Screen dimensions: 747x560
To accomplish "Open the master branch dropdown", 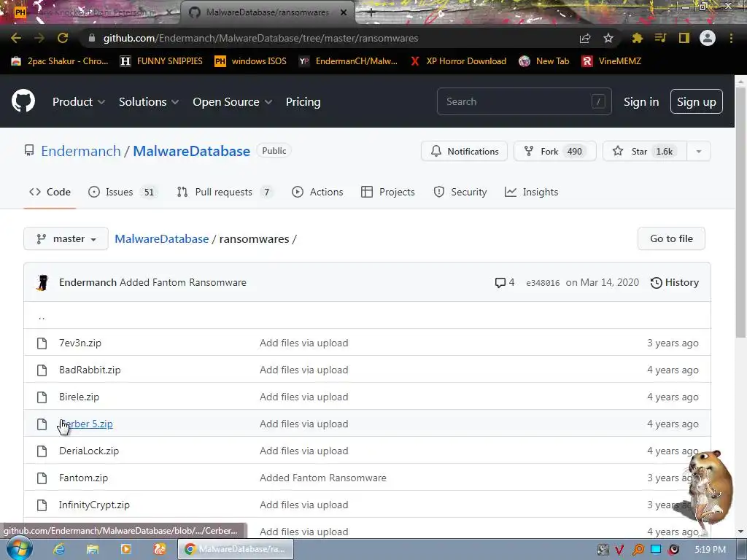I will tap(66, 238).
